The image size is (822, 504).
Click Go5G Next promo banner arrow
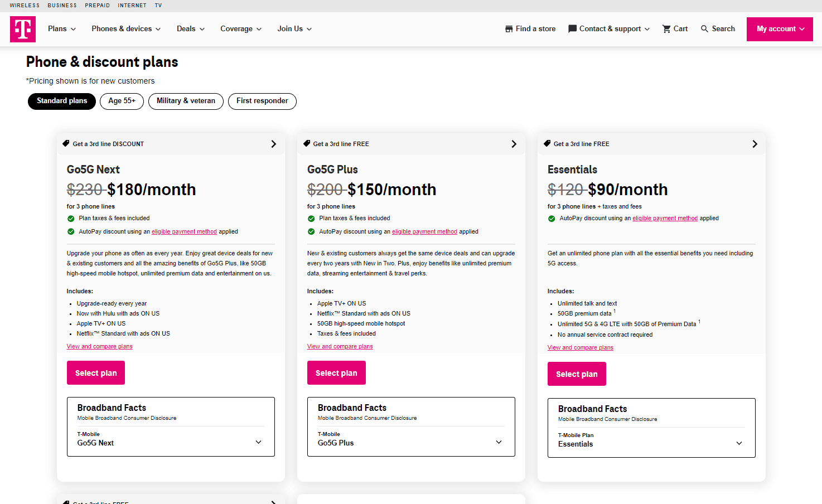click(x=273, y=144)
